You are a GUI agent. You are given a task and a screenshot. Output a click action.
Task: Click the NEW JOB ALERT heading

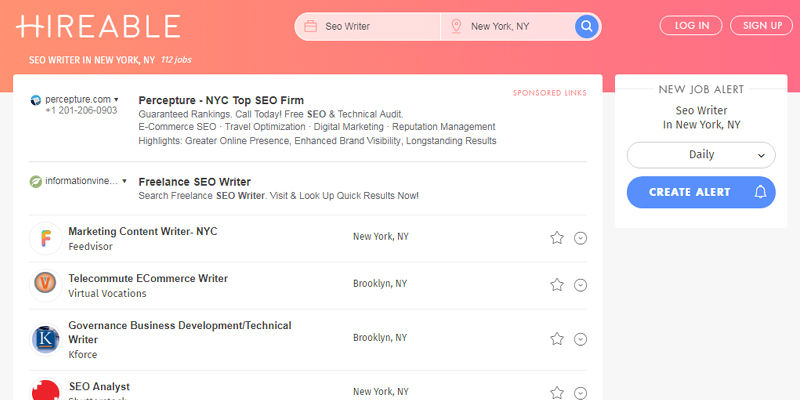pos(701,89)
